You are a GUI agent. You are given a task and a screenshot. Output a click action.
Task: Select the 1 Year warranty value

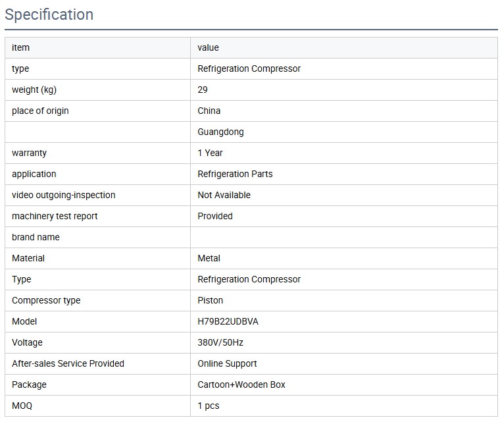[x=210, y=153]
